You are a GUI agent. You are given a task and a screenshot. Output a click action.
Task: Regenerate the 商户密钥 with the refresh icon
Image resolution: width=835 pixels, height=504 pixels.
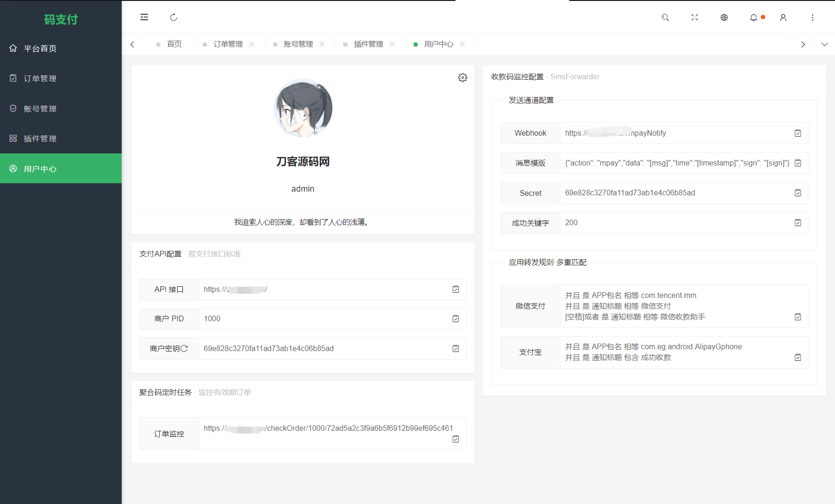[186, 348]
